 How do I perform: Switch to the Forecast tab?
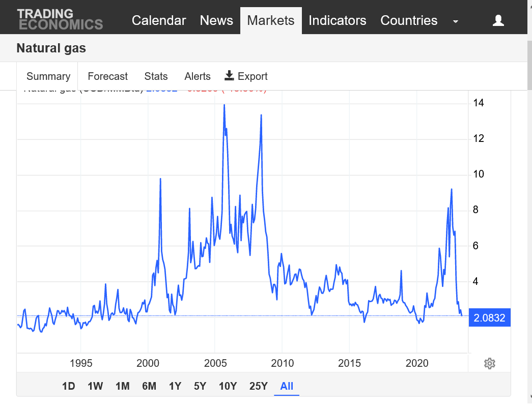pyautogui.click(x=107, y=76)
